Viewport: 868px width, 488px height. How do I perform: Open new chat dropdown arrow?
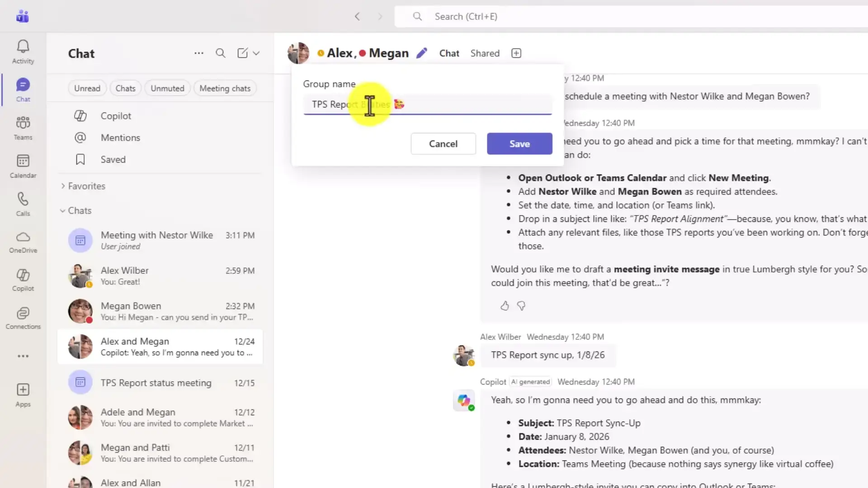pos(256,53)
